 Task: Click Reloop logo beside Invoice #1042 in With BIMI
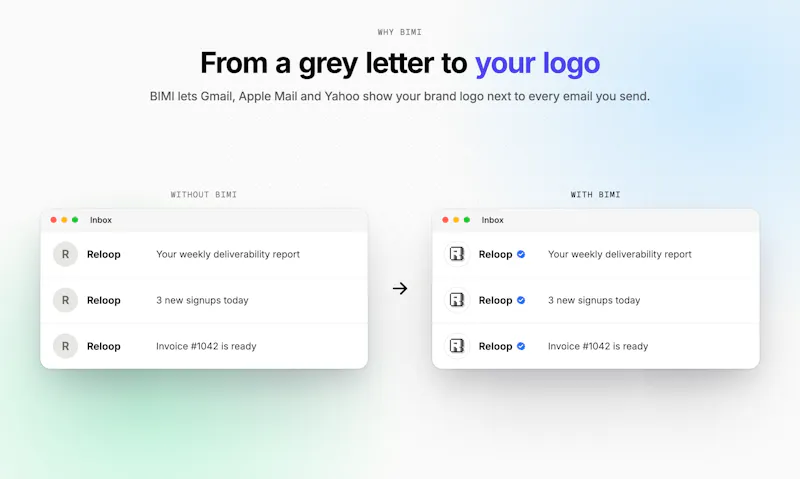(x=457, y=346)
